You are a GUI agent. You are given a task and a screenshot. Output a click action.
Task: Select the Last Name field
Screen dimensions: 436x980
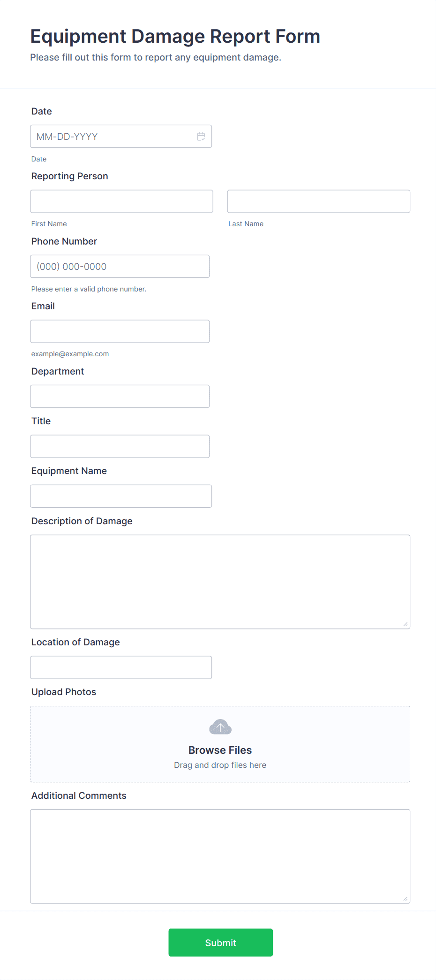[x=318, y=201]
